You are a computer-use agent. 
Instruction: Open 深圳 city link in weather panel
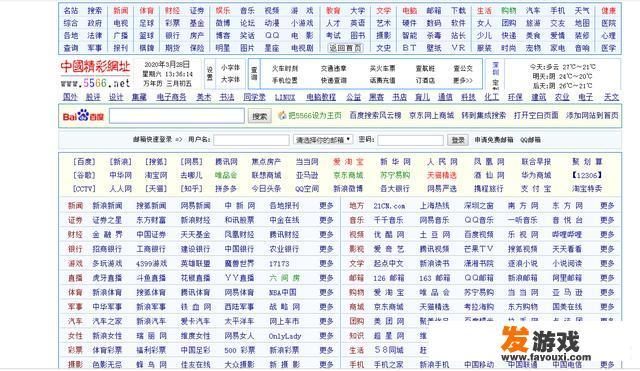tap(496, 69)
